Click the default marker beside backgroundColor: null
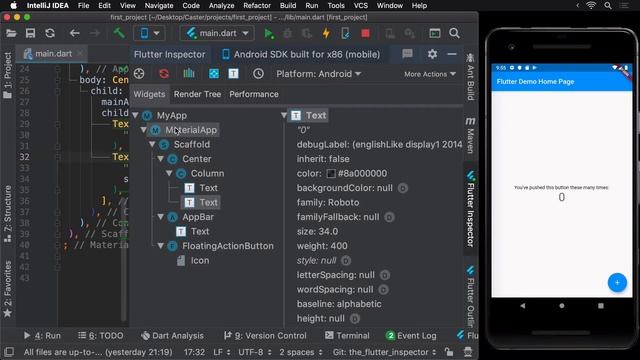Viewport: 640px width, 360px height. coord(403,188)
